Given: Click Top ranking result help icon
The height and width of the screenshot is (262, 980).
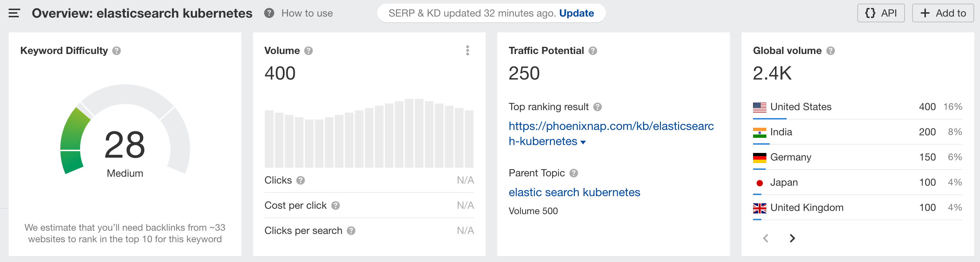Looking at the screenshot, I should (597, 107).
